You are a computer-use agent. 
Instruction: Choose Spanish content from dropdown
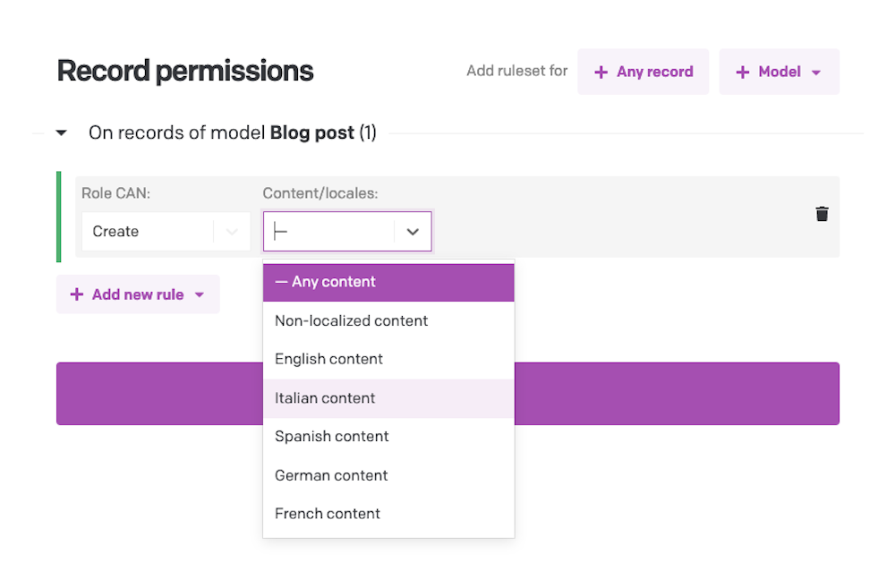tap(388, 437)
